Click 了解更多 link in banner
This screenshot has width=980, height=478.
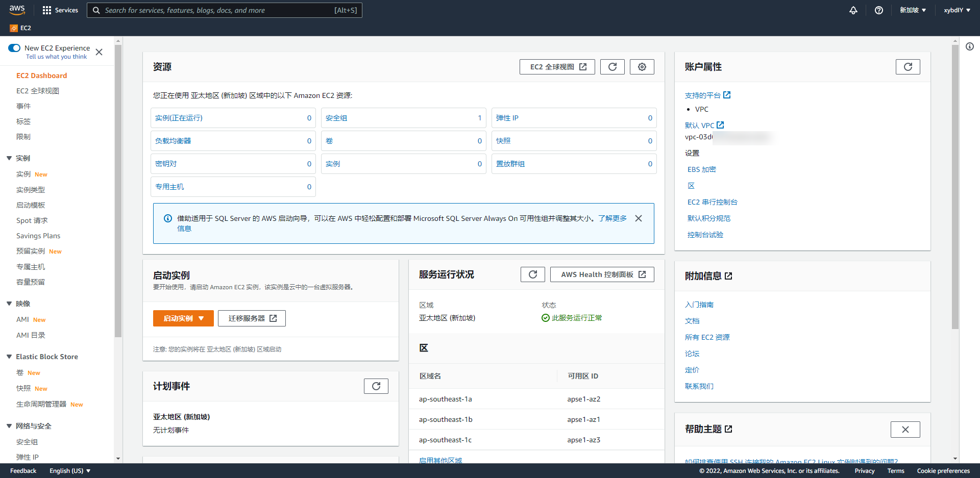pos(612,218)
